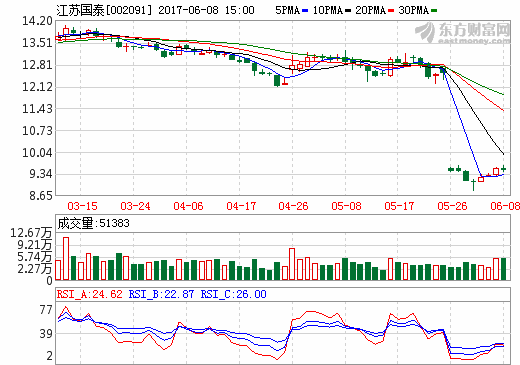Click the 13.51 price axis label

(x=37, y=43)
